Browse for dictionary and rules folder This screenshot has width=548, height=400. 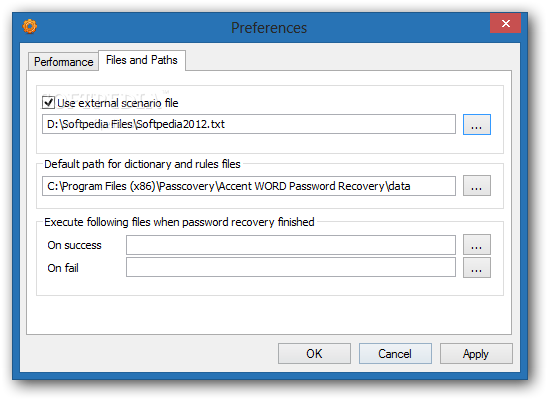477,186
